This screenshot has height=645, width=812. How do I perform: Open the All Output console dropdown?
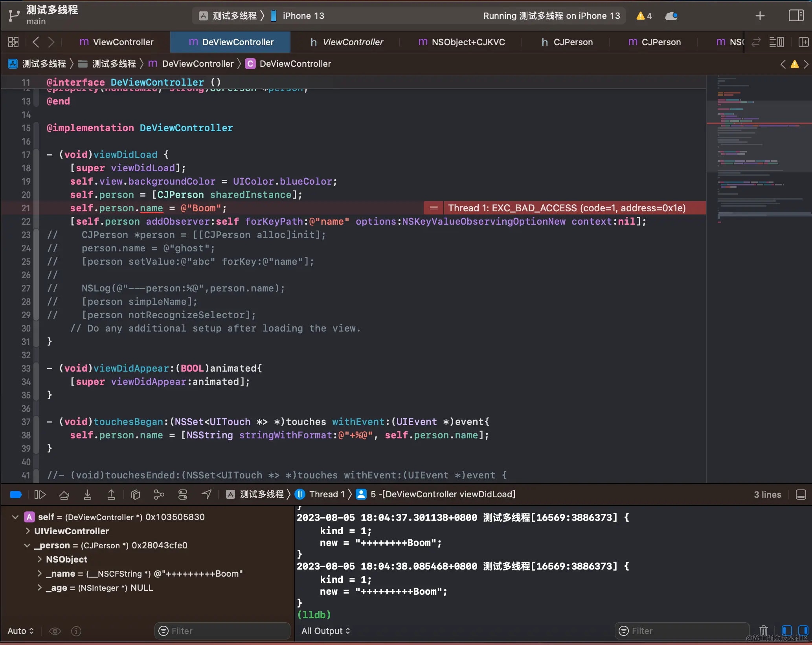point(326,631)
